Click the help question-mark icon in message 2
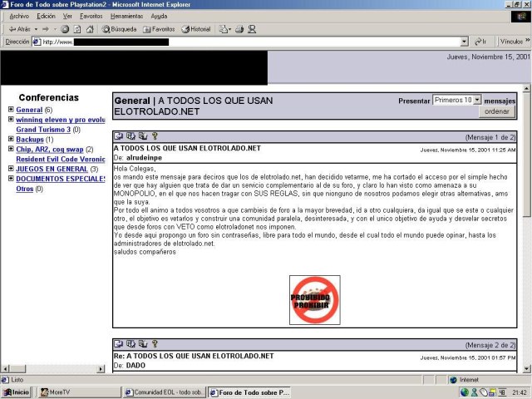The height and width of the screenshot is (399, 532). click(x=155, y=344)
